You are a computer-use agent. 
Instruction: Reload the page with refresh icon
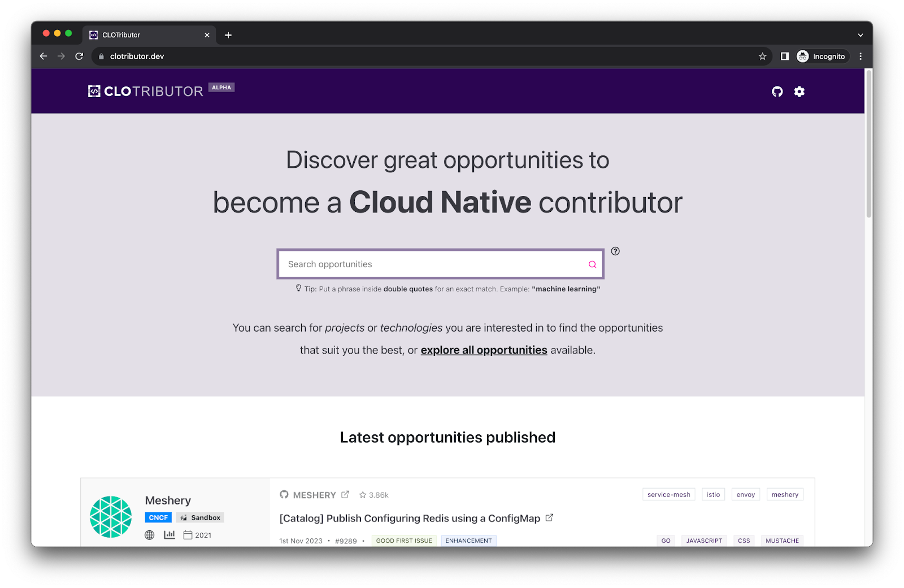[x=79, y=56]
